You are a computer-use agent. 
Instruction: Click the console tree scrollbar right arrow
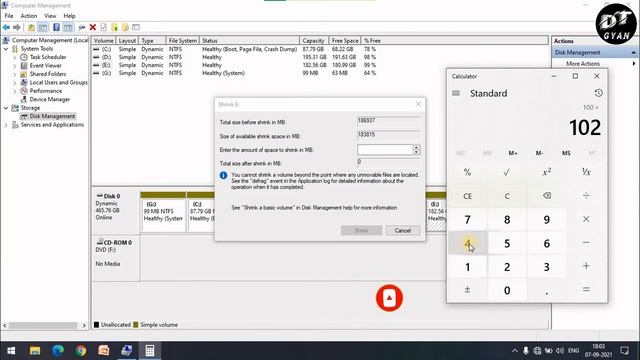(x=84, y=326)
